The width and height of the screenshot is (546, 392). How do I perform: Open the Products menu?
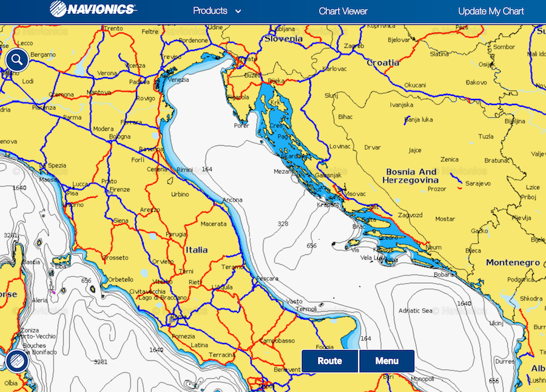tap(210, 11)
